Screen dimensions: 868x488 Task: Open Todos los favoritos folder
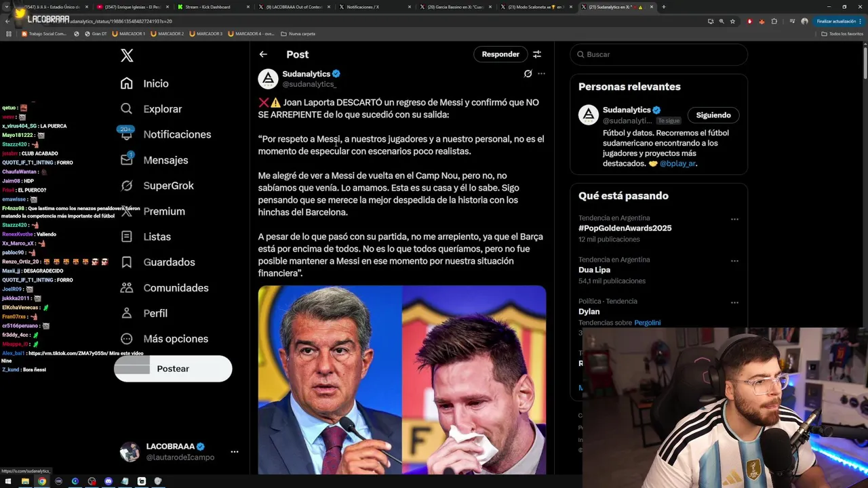click(x=842, y=33)
